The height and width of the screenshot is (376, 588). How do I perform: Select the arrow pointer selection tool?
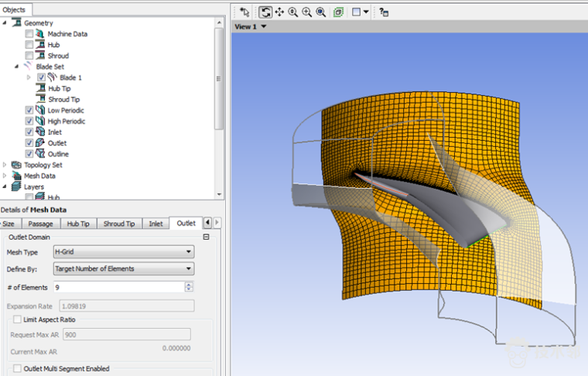[x=244, y=12]
